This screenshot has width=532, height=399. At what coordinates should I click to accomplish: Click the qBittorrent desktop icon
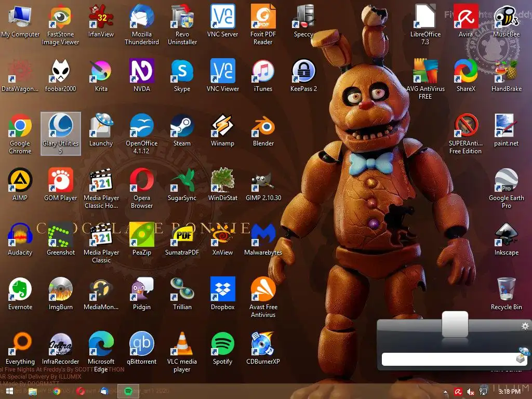pyautogui.click(x=141, y=349)
